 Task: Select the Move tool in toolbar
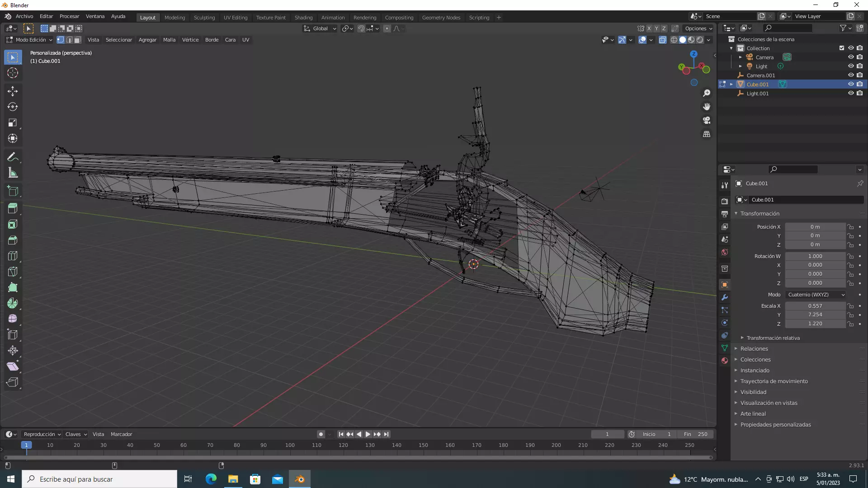click(x=13, y=91)
